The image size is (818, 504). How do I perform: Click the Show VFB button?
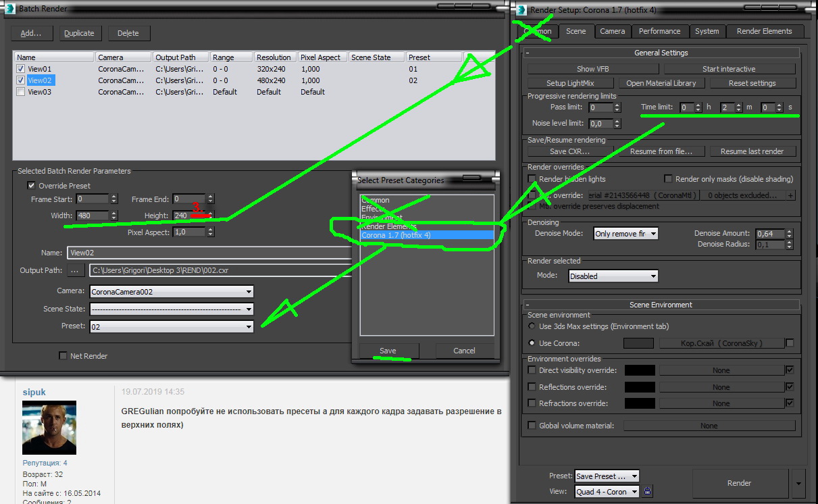point(592,69)
